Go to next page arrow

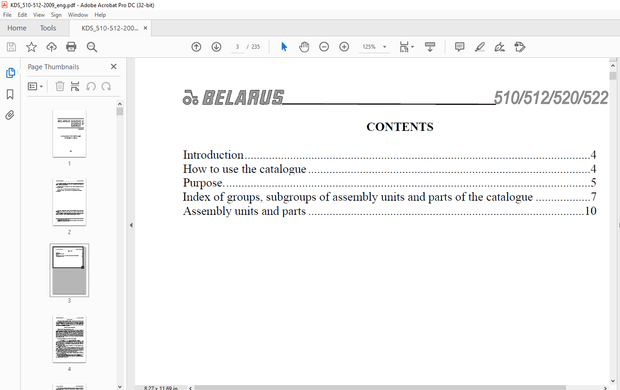coord(216,47)
